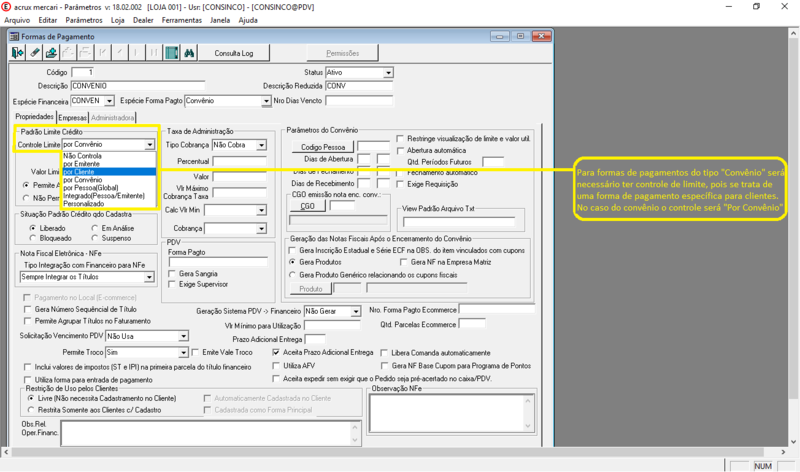800x472 pixels.
Task: Click the Formas de Pagamento window icon
Action: click(x=12, y=36)
